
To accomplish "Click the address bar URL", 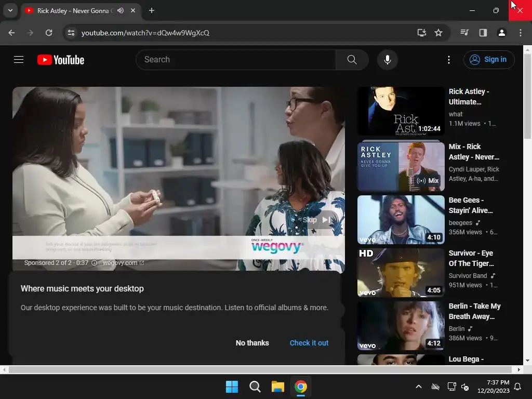I will (145, 33).
